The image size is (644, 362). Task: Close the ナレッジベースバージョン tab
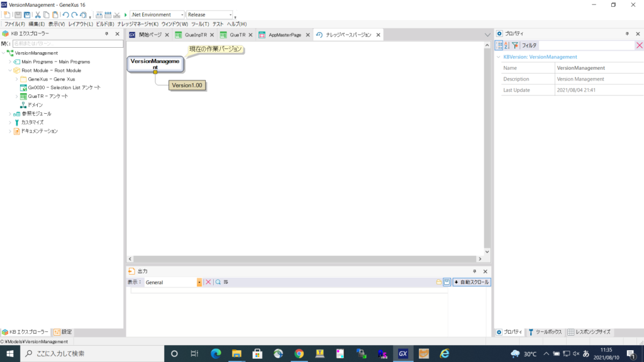pos(378,35)
